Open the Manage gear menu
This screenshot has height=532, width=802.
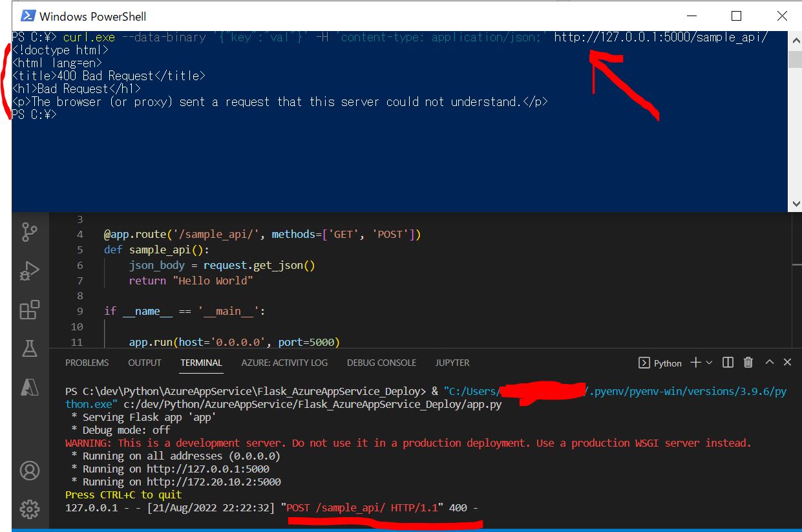pyautogui.click(x=30, y=509)
